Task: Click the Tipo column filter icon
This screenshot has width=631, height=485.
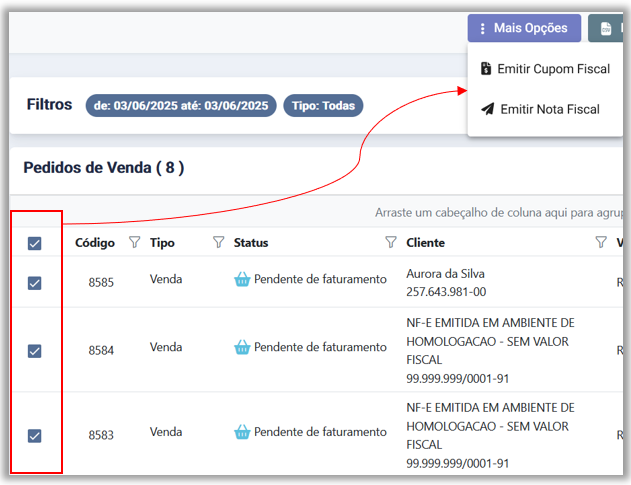Action: [x=218, y=242]
